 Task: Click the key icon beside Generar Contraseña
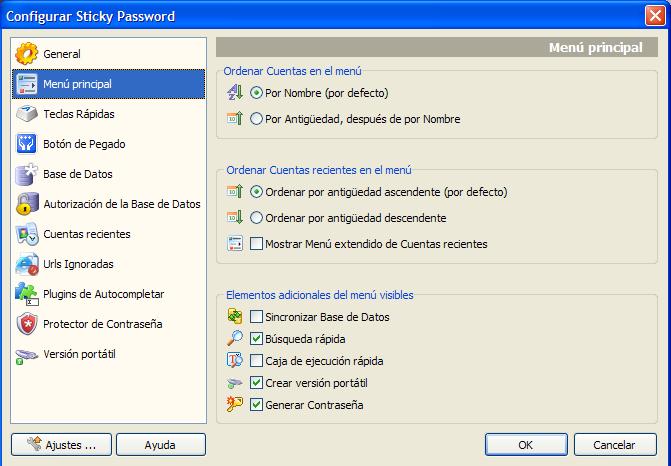235,404
